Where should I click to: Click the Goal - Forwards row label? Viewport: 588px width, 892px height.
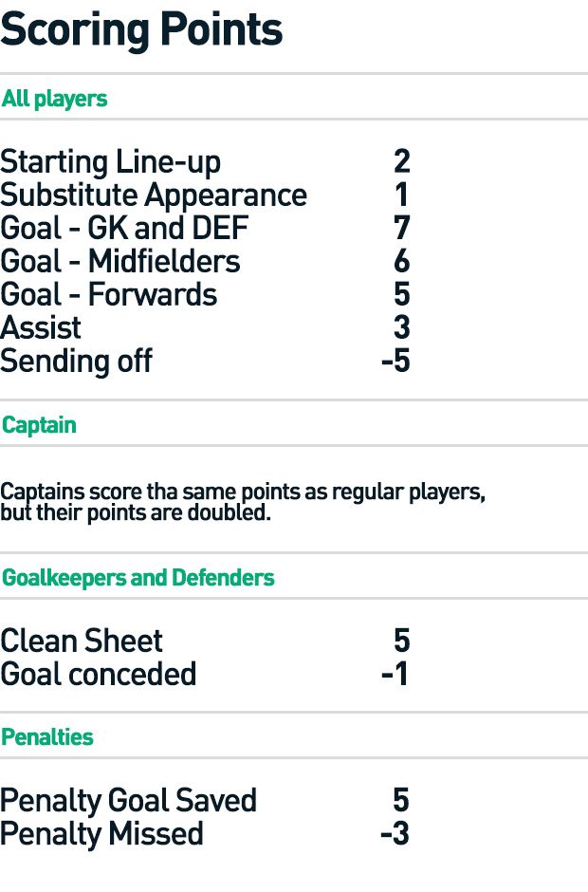coord(109,295)
